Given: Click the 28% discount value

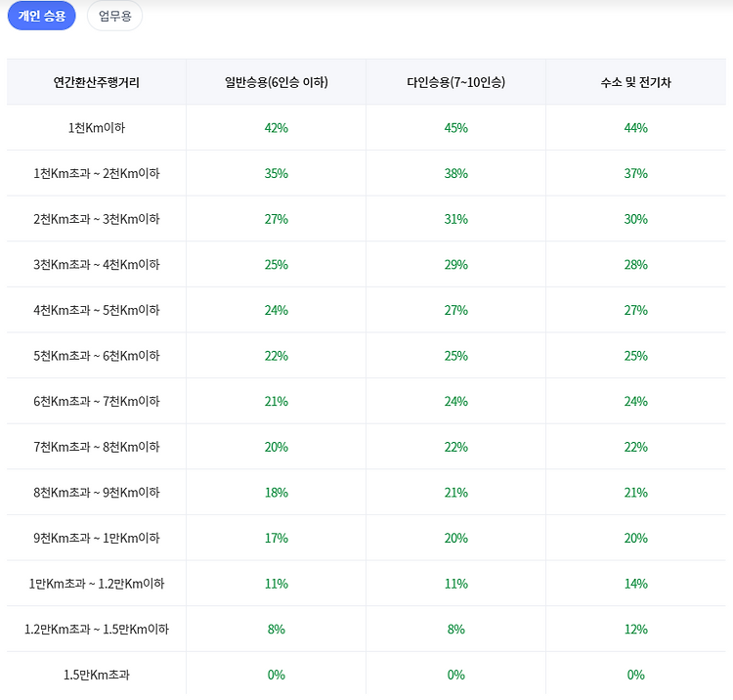Looking at the screenshot, I should tap(636, 265).
